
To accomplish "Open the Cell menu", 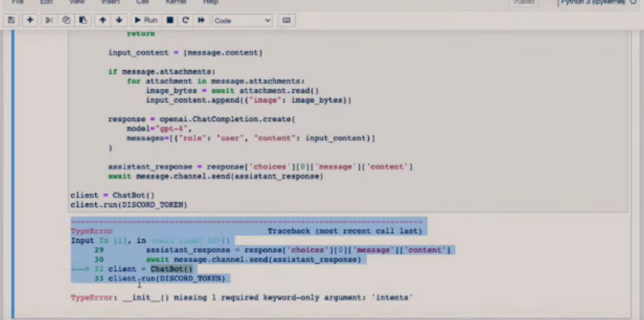I will (x=142, y=2).
